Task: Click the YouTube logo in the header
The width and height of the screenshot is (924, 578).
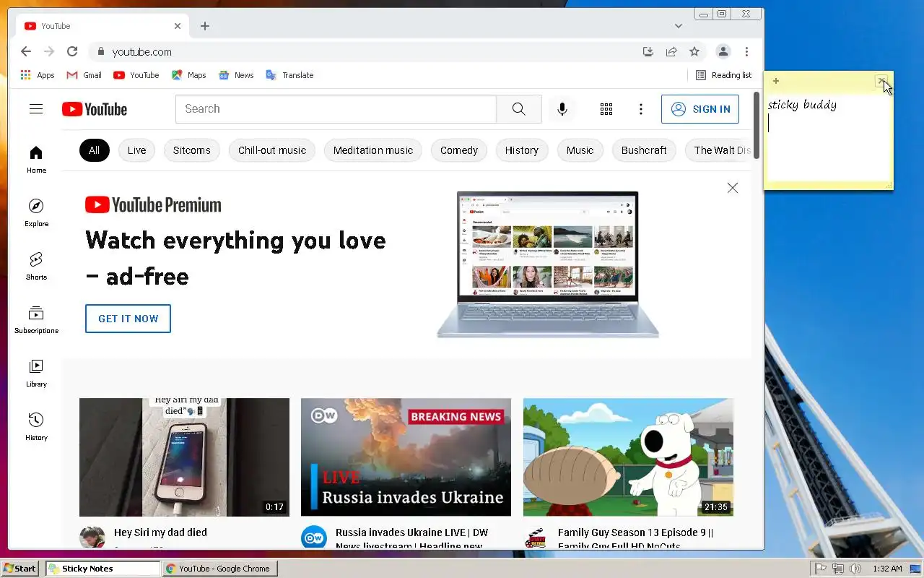Action: [95, 109]
